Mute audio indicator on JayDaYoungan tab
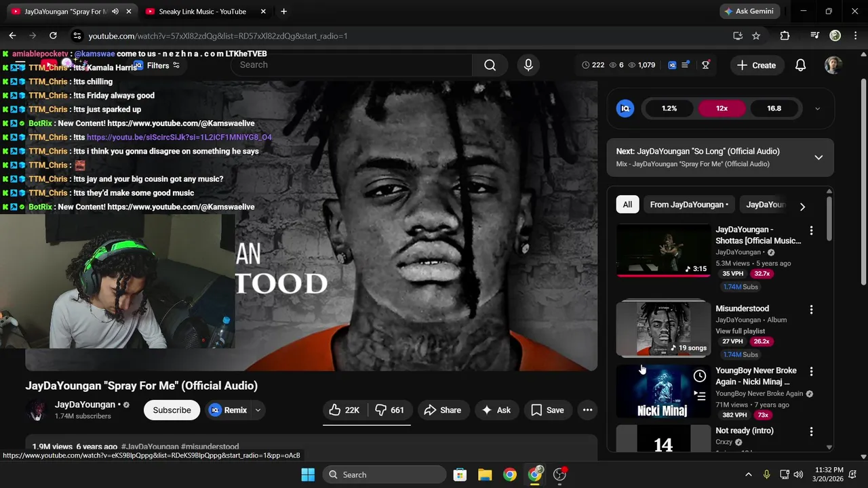The image size is (868, 488). coord(115,12)
